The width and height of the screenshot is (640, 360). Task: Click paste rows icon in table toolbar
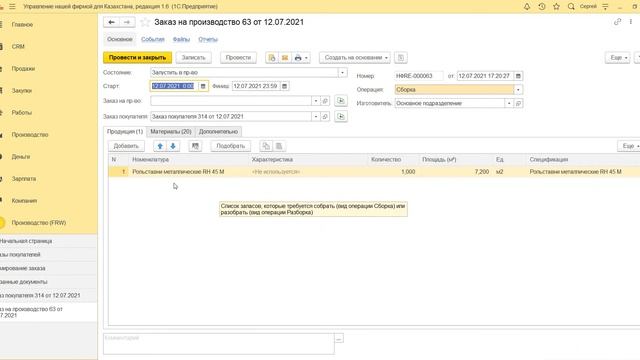[279, 146]
